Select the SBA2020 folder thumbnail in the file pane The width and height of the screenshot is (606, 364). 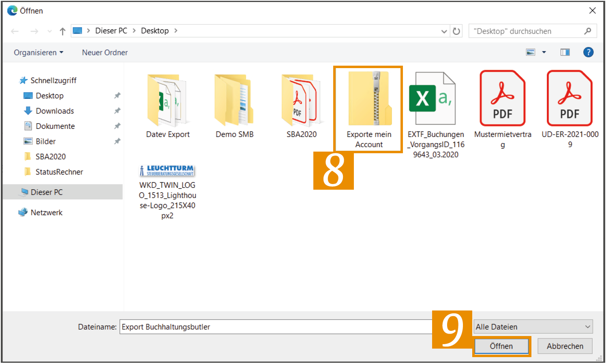302,105
